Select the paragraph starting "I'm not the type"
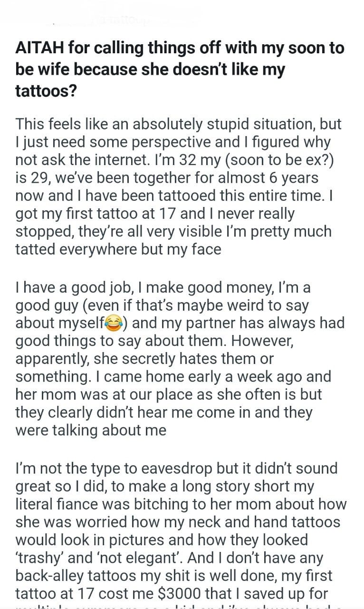 (181, 531)
